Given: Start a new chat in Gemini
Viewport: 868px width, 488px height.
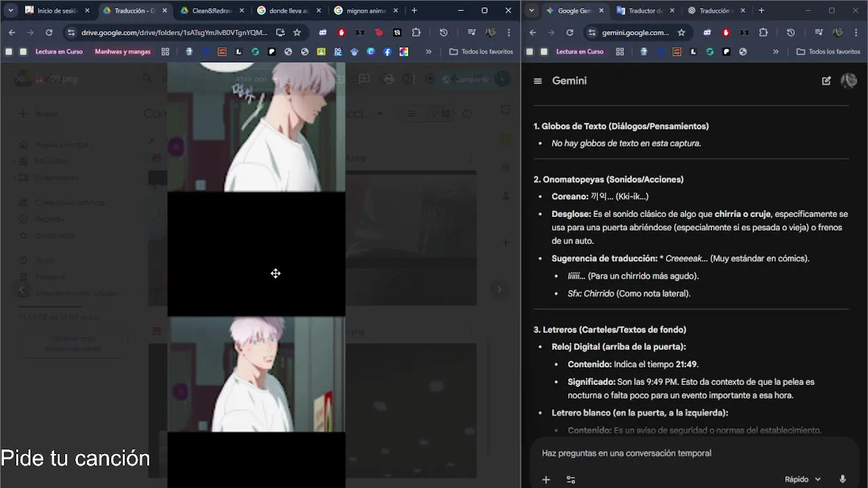Looking at the screenshot, I should coord(826,81).
